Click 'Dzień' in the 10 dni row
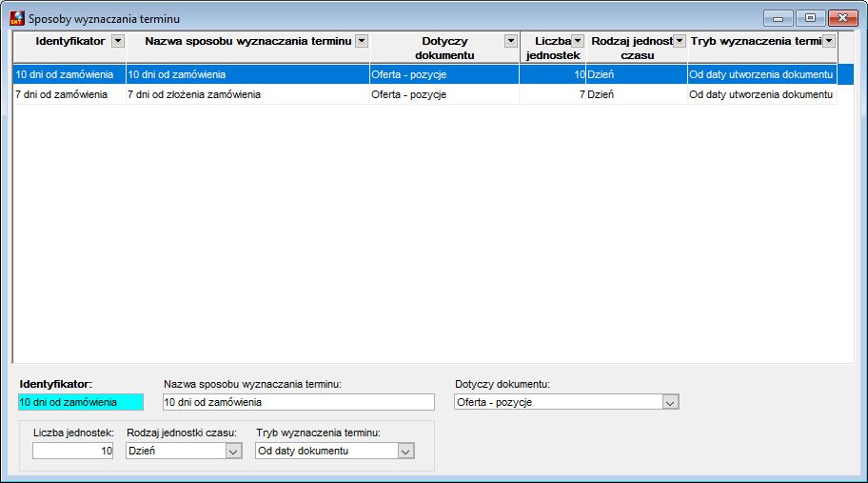Viewport: 868px width, 483px height. click(637, 74)
